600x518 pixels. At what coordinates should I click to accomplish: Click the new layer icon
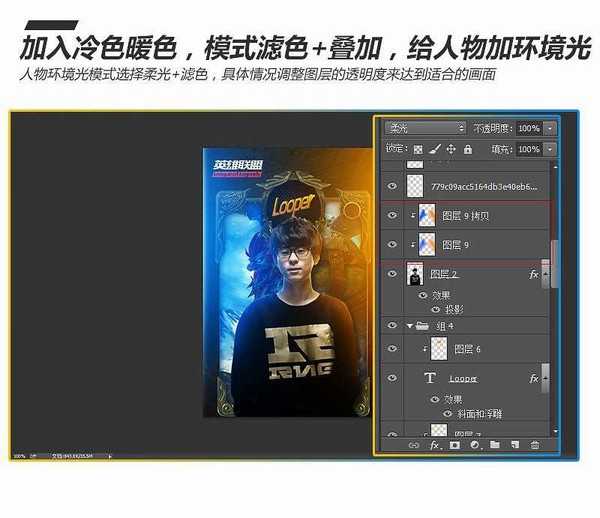point(514,444)
